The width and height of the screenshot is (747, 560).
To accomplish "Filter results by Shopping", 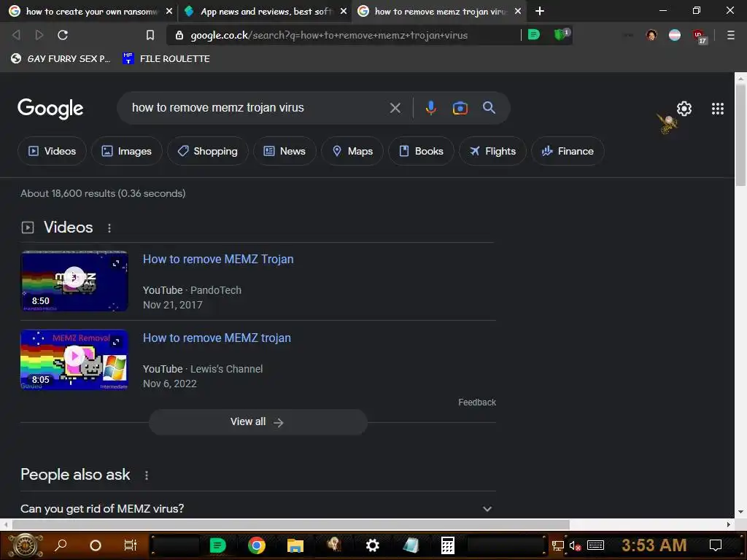I will [x=208, y=151].
